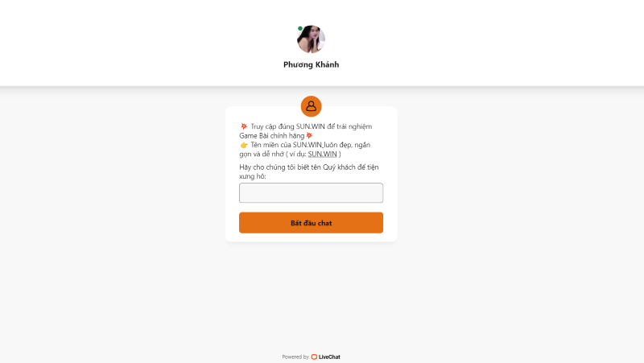
Task: Click the Powered by footer text
Action: [295, 357]
